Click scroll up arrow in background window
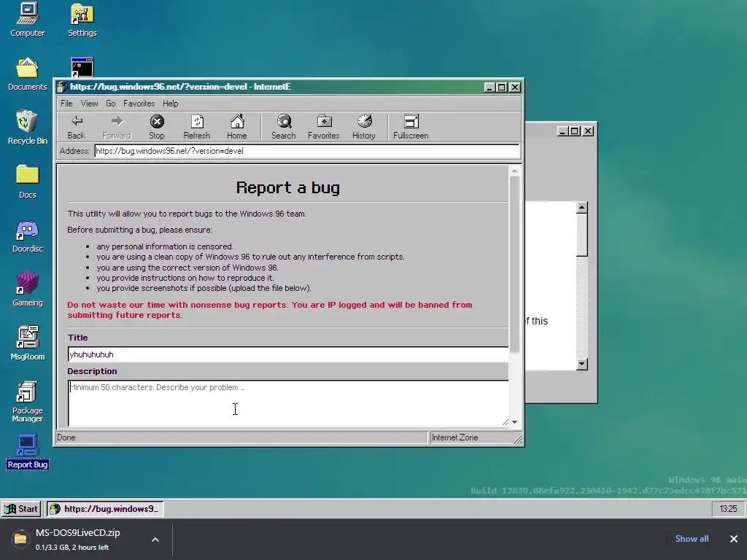This screenshot has height=560, width=747. pos(581,208)
